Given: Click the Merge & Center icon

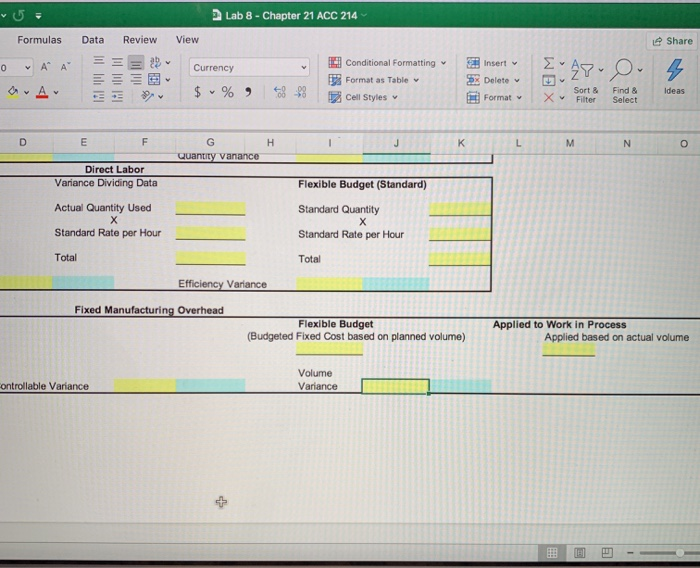Looking at the screenshot, I should [x=154, y=79].
